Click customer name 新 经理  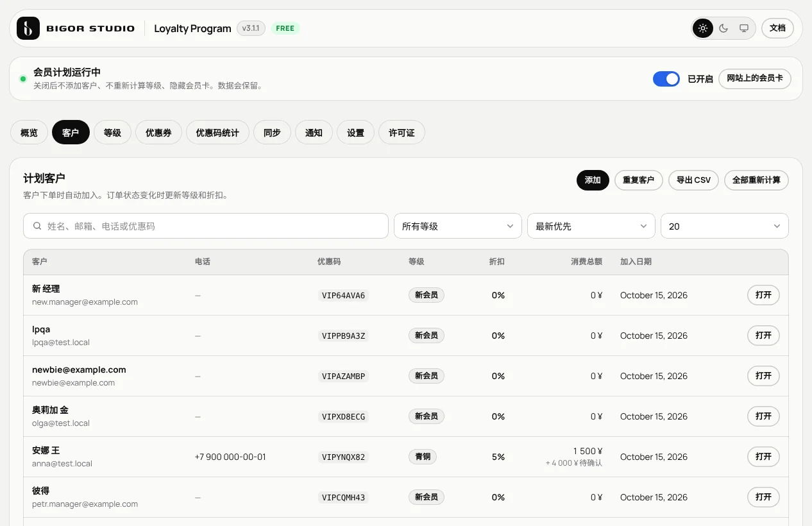coord(46,289)
